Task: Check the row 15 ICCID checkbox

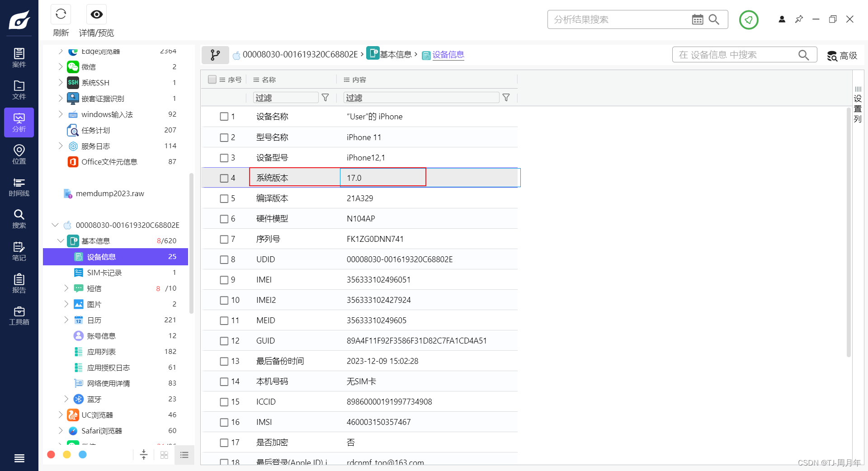Action: pos(224,402)
